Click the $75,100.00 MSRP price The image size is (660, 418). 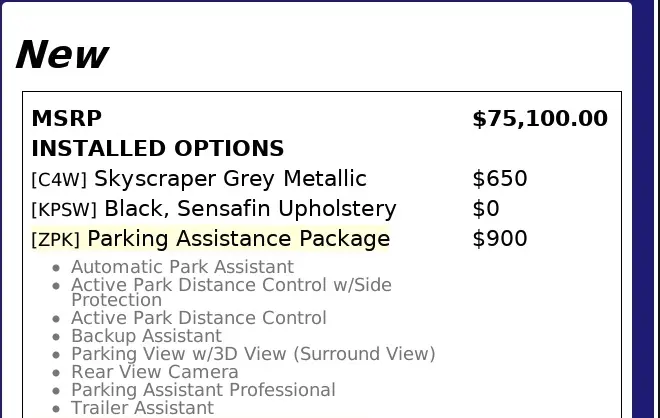539,119
